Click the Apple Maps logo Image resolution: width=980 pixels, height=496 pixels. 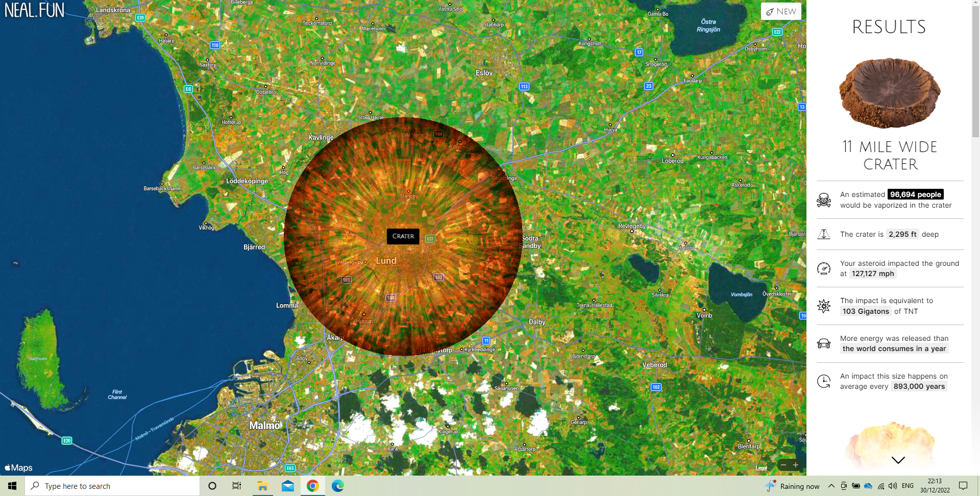[18, 468]
